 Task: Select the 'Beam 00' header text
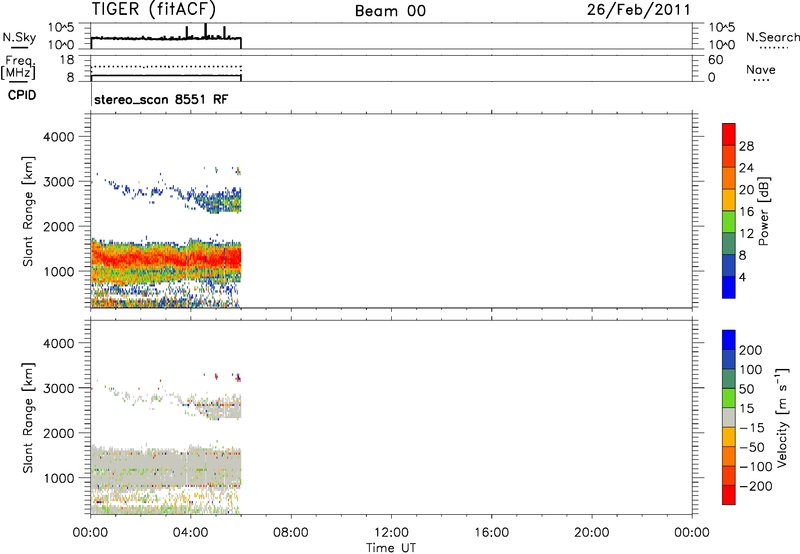pyautogui.click(x=390, y=11)
